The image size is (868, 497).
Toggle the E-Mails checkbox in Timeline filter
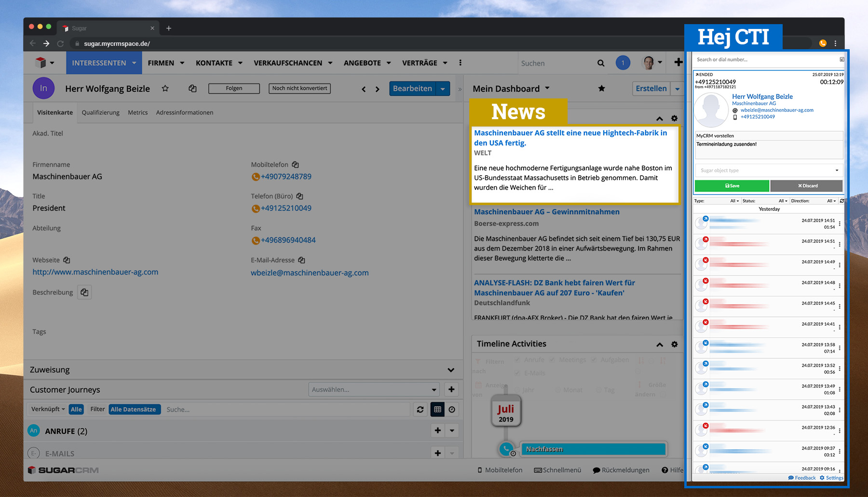tap(517, 373)
